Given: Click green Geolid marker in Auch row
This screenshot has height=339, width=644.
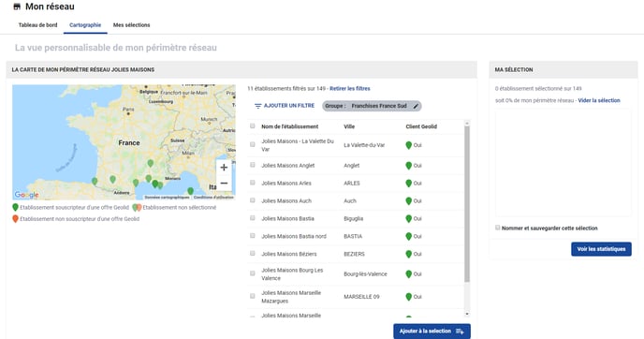Looking at the screenshot, I should [409, 201].
